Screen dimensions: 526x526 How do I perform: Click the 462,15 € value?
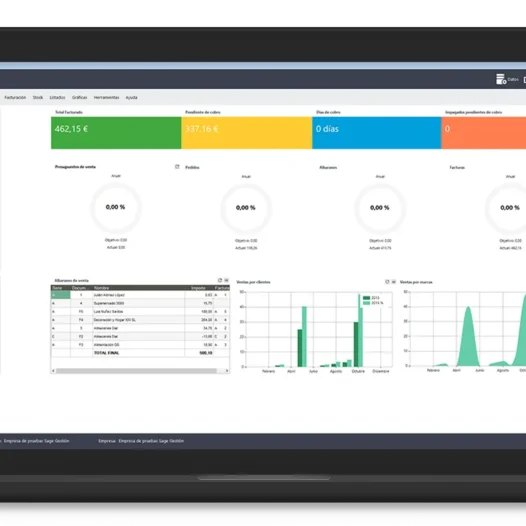(x=71, y=129)
